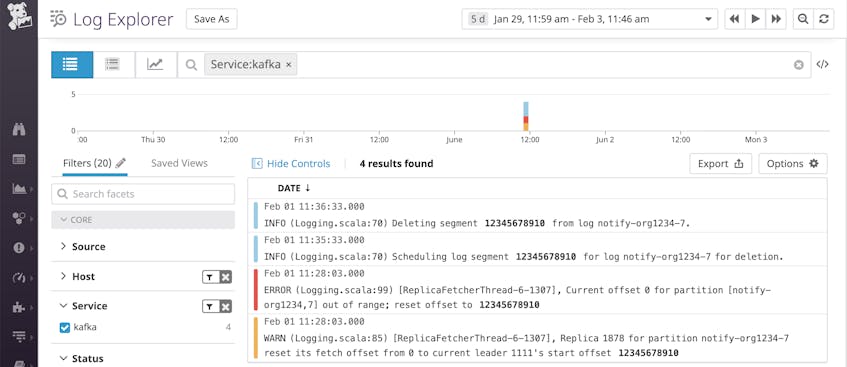Screen dimensions: 847x367
Task: Click the pencil icon next to Filters
Action: click(x=120, y=163)
